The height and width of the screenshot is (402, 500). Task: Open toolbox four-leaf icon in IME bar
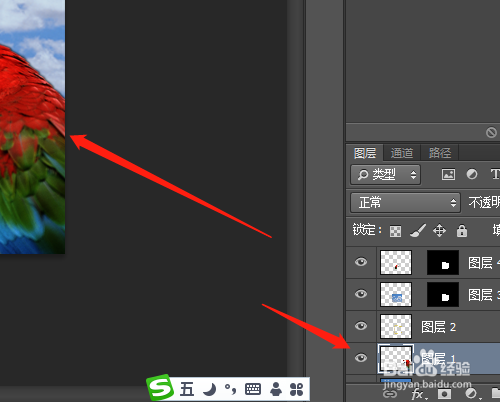[x=297, y=389]
